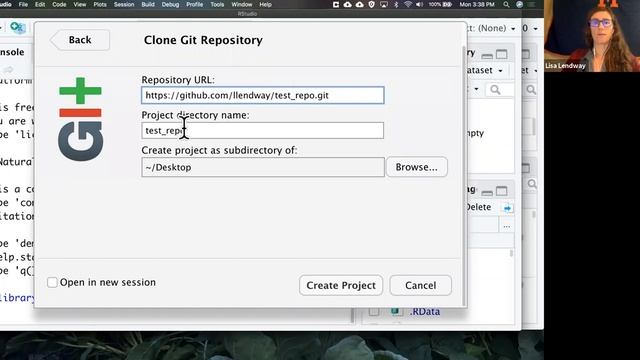Viewport: 640px width, 360px height.
Task: Enable Open in new session checkbox
Action: point(52,282)
